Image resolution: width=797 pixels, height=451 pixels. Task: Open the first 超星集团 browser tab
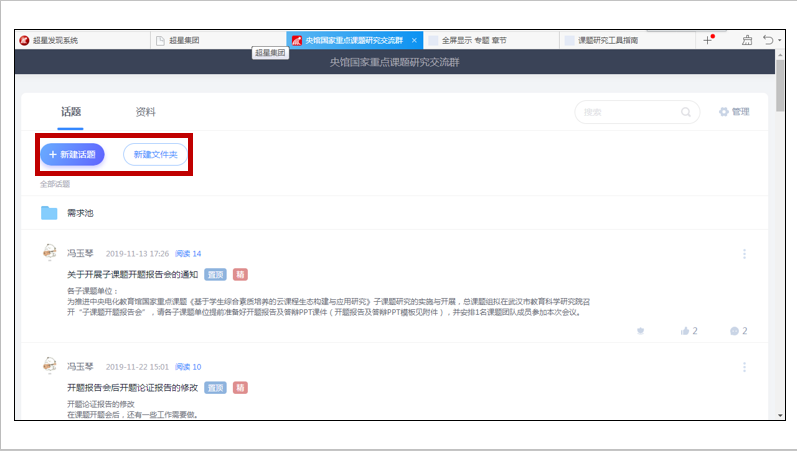coord(219,40)
